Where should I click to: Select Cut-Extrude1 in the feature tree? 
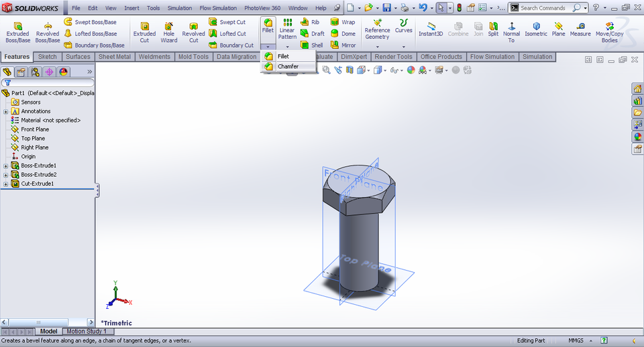(37, 184)
